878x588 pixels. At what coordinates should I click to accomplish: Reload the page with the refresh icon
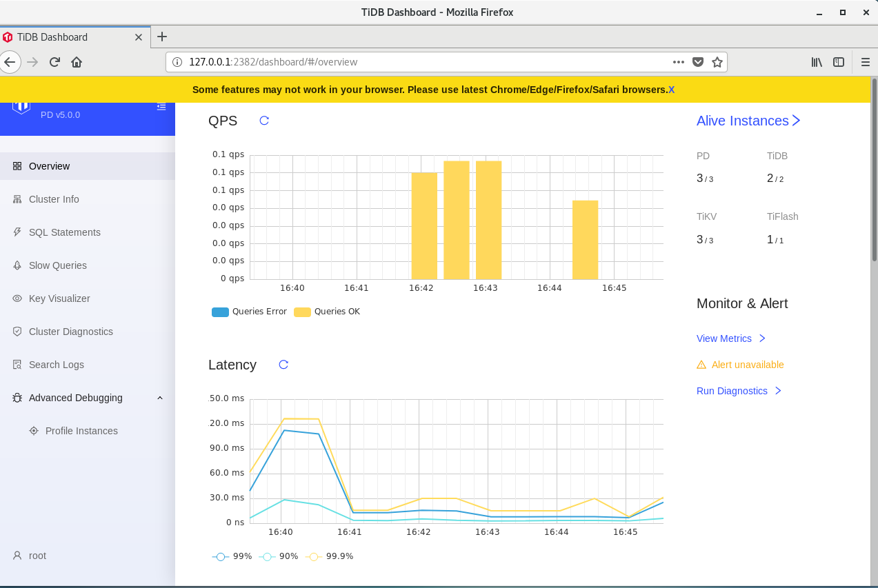click(54, 62)
